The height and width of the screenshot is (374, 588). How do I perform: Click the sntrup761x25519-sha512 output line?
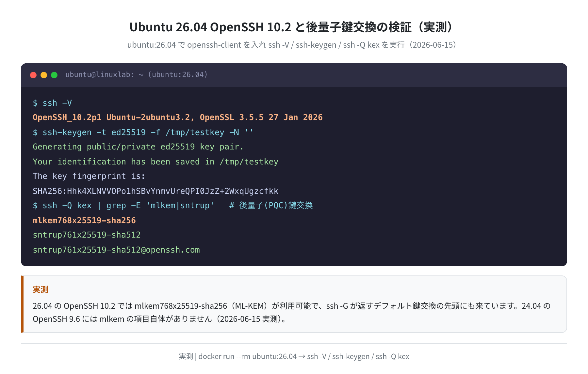[87, 235]
